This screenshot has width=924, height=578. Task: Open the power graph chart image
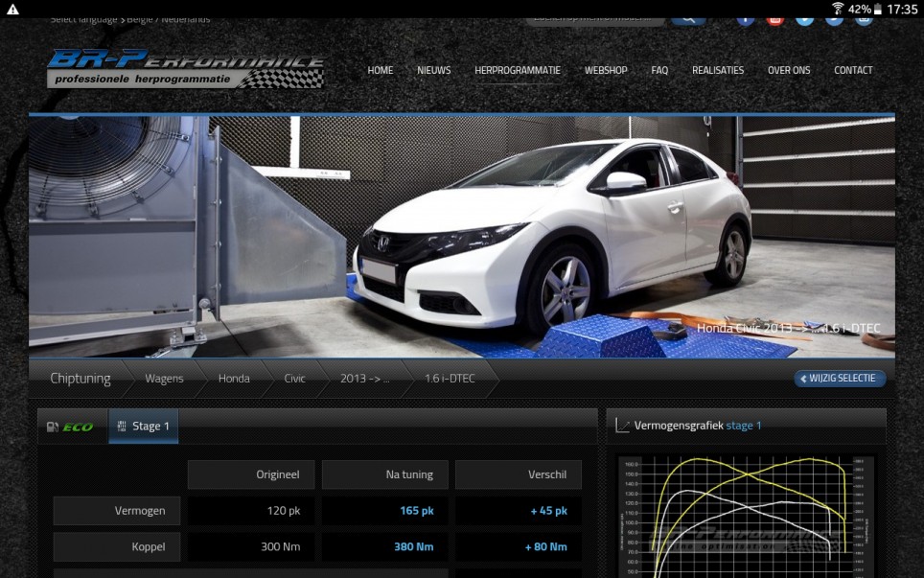[746, 517]
